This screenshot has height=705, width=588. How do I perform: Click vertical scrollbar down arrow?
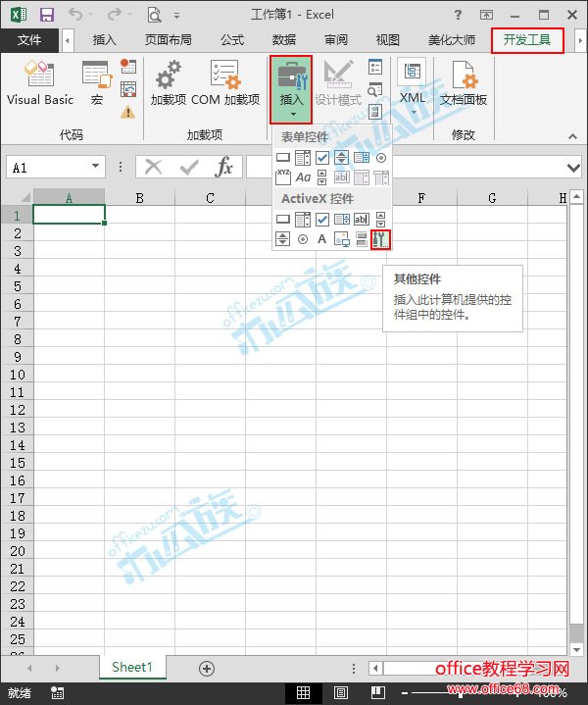coord(577,650)
